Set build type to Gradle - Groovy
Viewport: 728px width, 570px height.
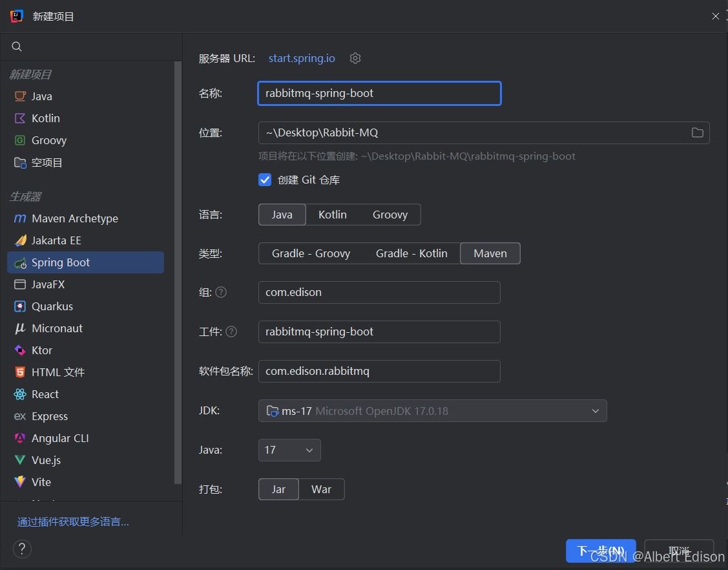tap(311, 253)
